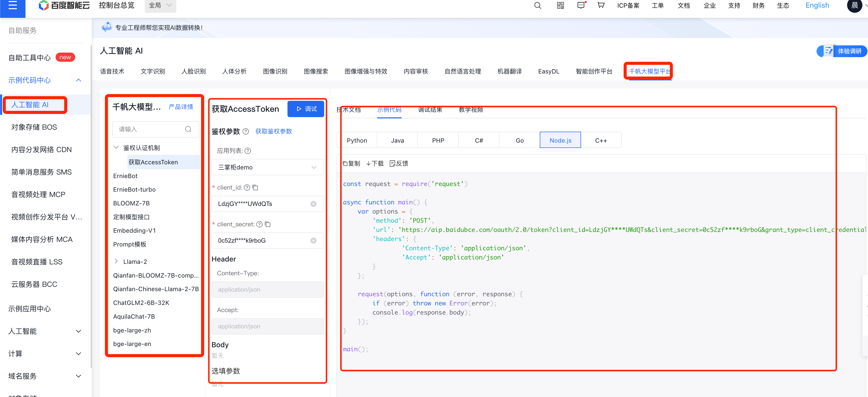Image resolution: width=868 pixels, height=397 pixels.
Task: Click the blue 调试 button
Action: [x=306, y=109]
